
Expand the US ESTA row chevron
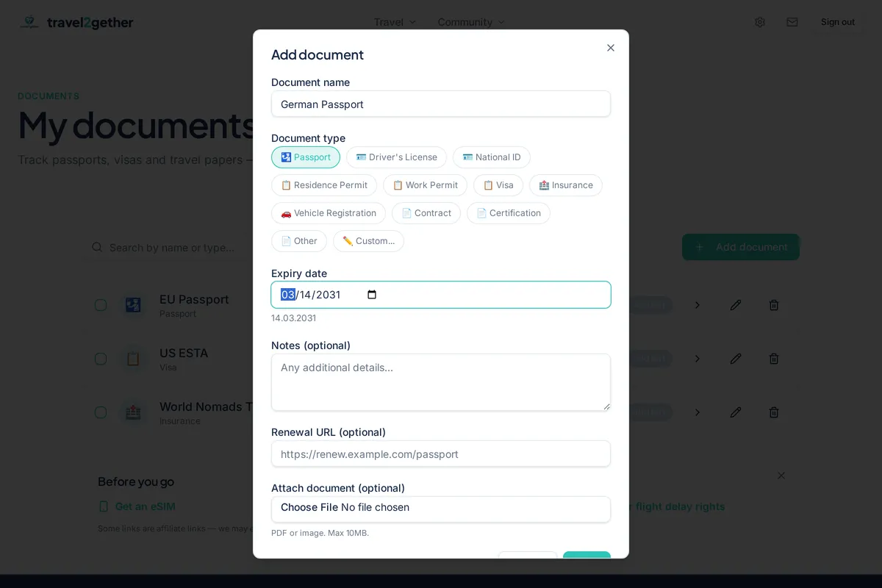point(698,359)
